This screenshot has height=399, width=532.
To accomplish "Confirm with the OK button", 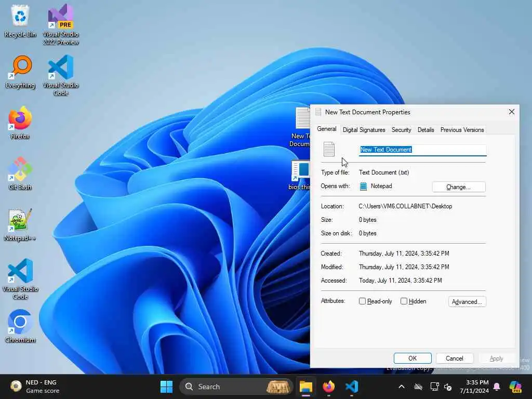I will [x=413, y=358].
